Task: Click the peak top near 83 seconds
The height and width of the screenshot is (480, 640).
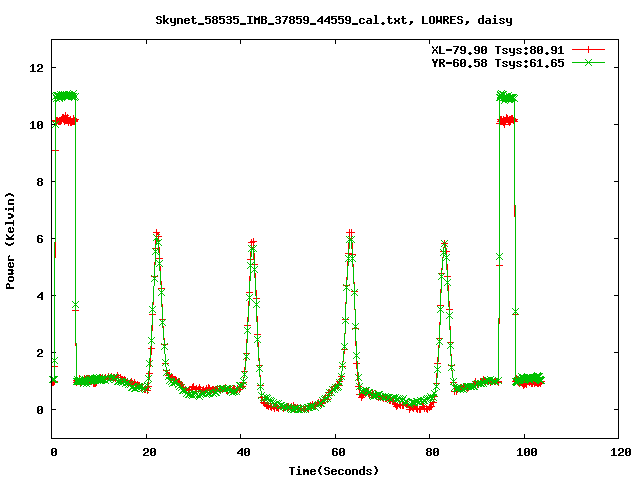Action: [x=444, y=244]
